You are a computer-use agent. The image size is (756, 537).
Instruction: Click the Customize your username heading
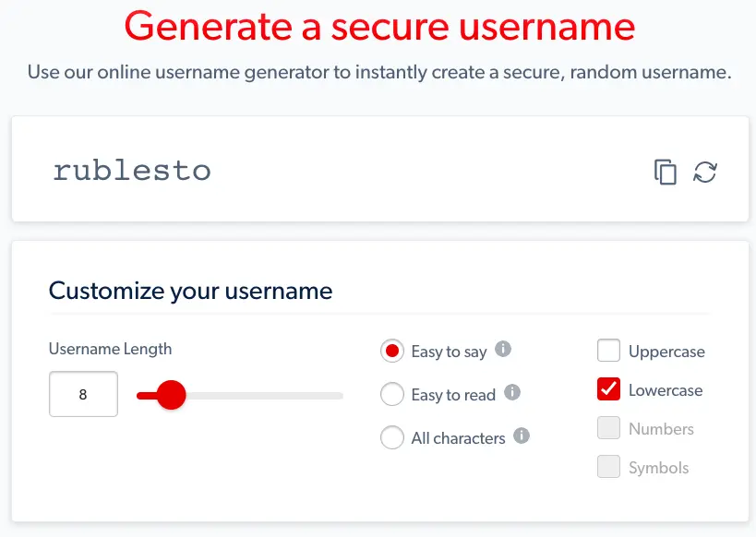pos(190,292)
